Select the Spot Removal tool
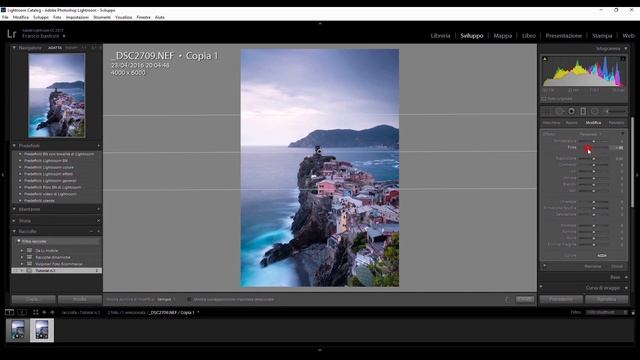Viewport: 640px width, 360px height. (x=560, y=111)
